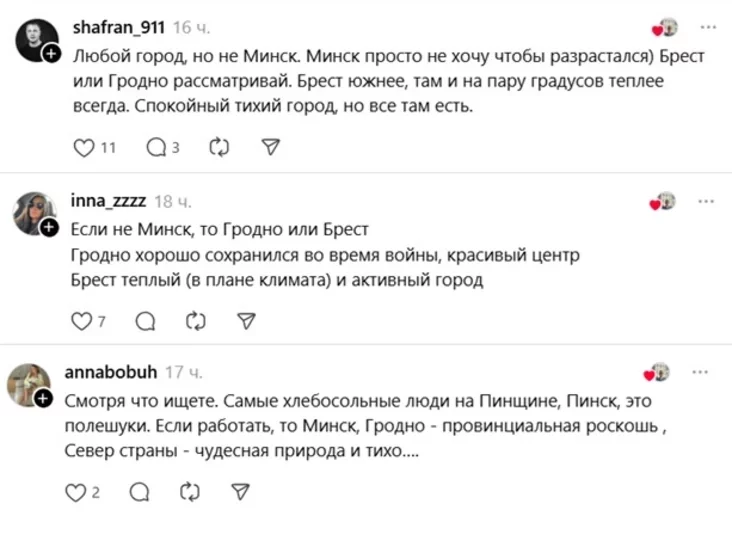This screenshot has height=559, width=732.
Task: Repost shafran_911's comment
Action: [x=219, y=147]
